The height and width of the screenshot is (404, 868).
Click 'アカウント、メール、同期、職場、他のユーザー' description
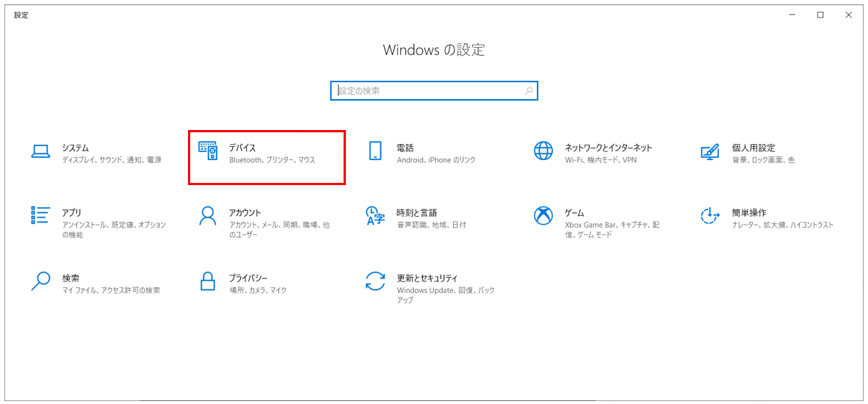tap(279, 230)
